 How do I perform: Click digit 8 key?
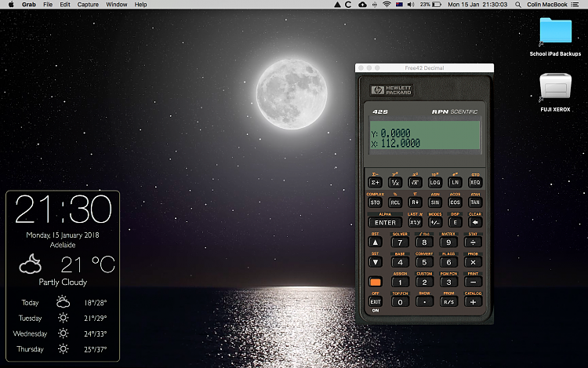click(x=424, y=242)
